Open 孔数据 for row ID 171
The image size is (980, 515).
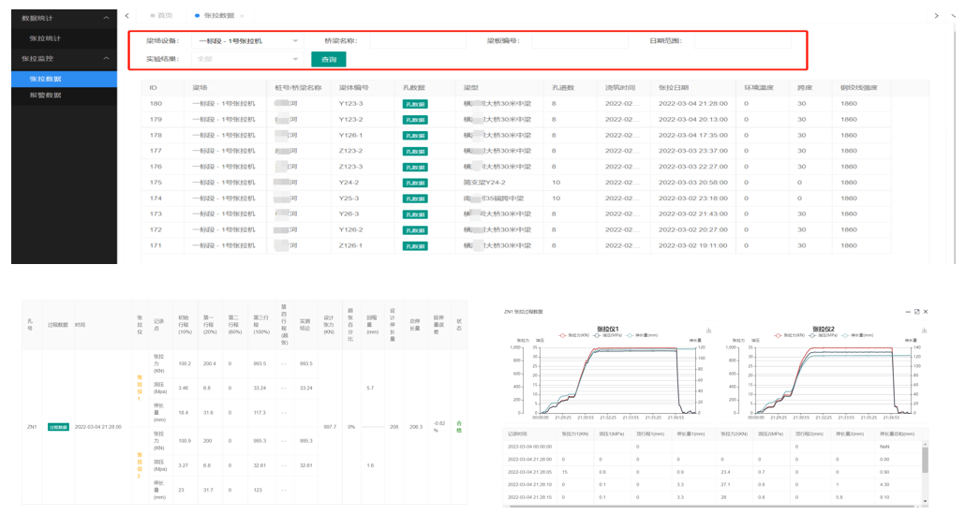(x=415, y=246)
